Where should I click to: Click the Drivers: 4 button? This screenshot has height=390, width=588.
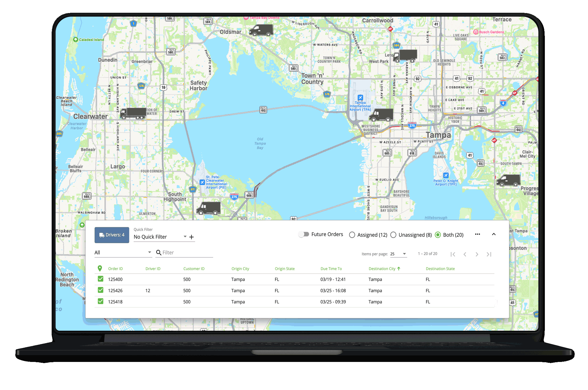[x=112, y=235]
